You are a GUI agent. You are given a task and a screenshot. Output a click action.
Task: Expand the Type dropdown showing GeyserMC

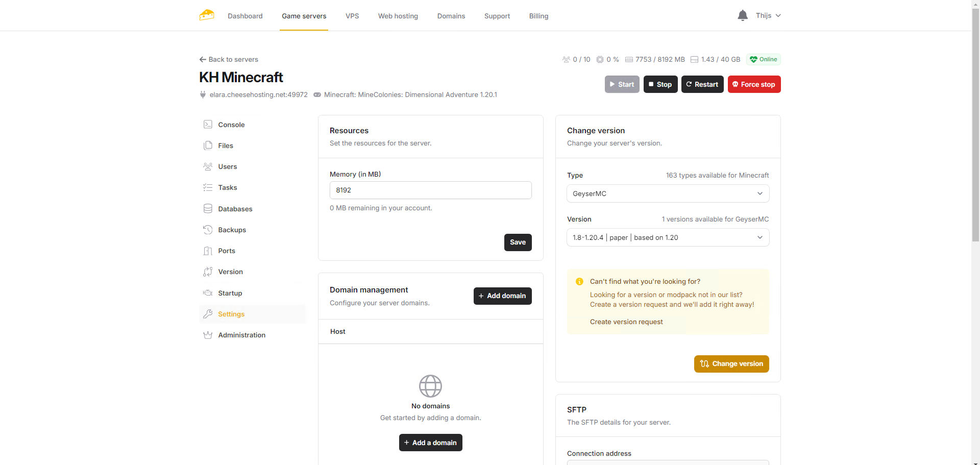coord(668,193)
